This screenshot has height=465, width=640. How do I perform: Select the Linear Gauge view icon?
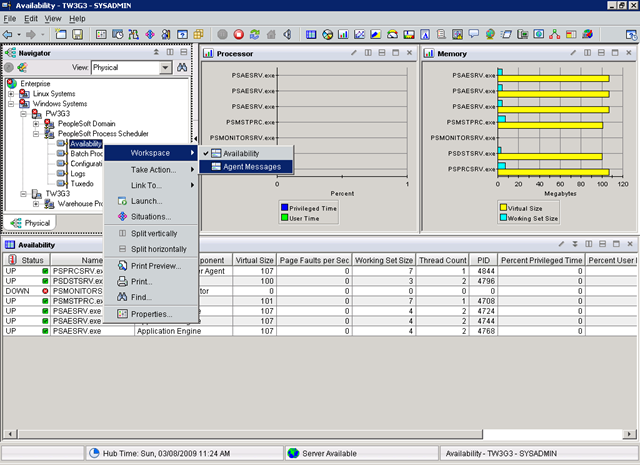point(409,35)
